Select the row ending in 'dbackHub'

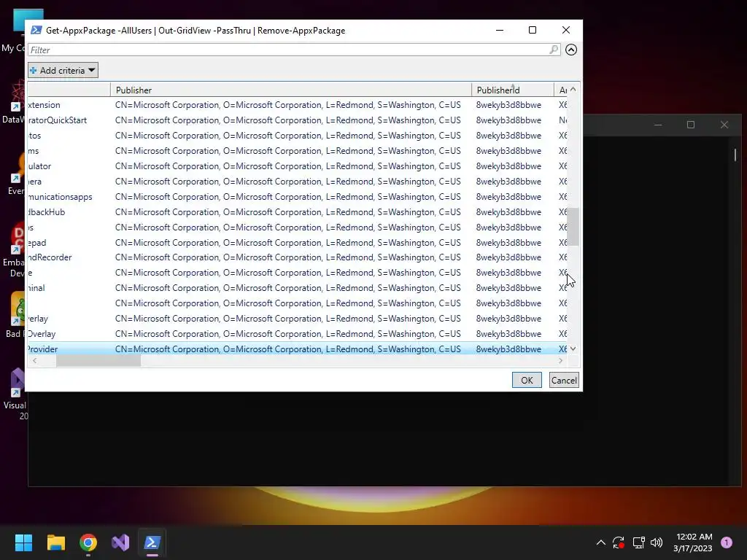point(298,212)
